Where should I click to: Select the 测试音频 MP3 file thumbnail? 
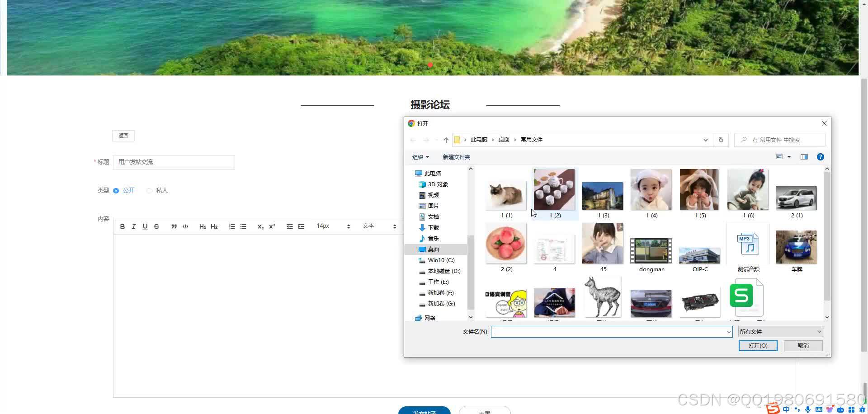(747, 244)
